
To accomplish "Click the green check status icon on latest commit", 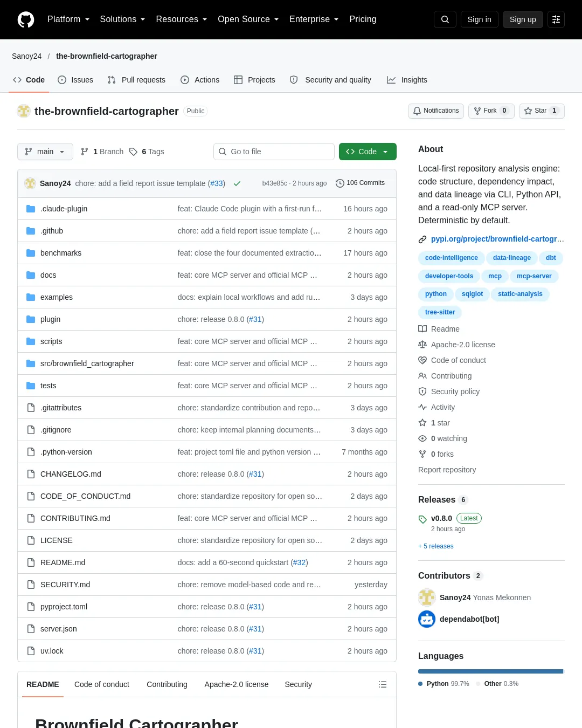I will [x=237, y=183].
